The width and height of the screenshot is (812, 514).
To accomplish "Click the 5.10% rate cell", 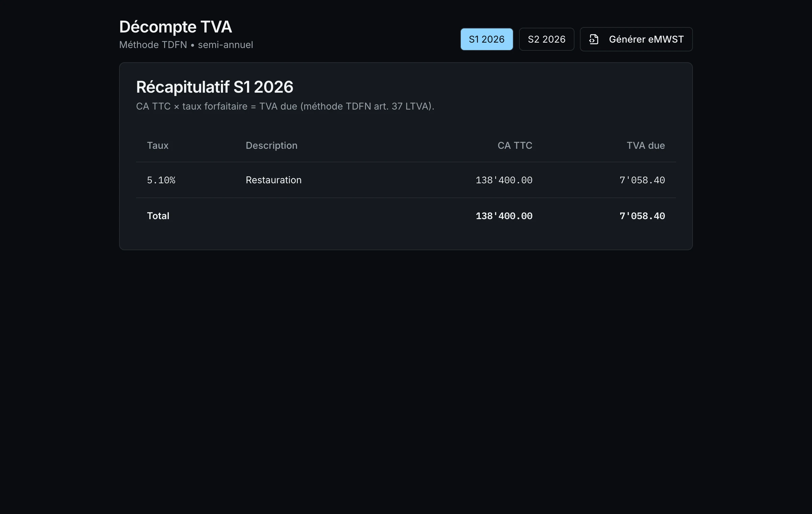I will point(161,180).
